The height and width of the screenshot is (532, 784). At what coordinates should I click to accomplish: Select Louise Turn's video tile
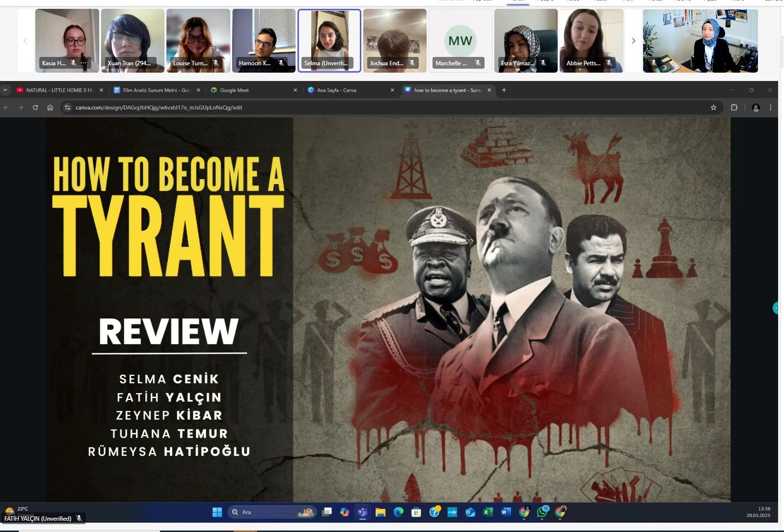click(x=198, y=41)
